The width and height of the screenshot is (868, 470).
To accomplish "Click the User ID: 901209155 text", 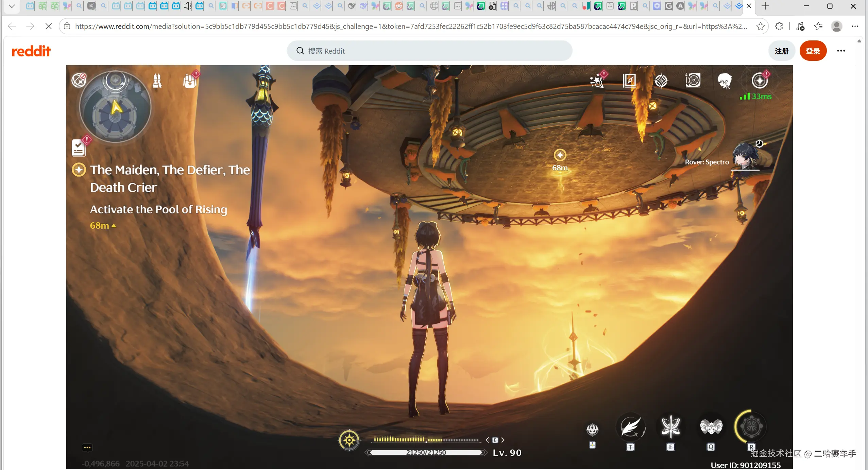I will click(x=745, y=465).
